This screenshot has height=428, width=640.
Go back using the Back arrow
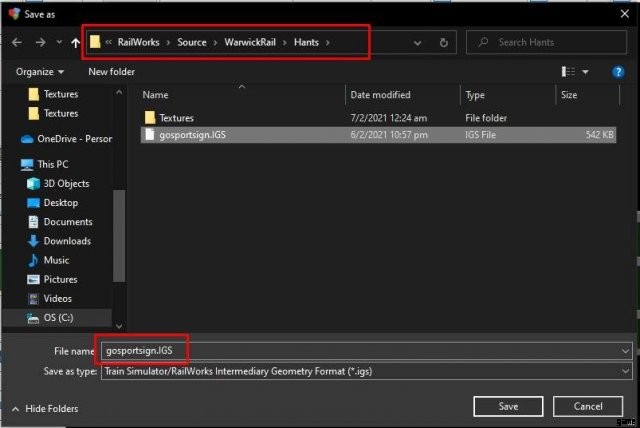17,42
